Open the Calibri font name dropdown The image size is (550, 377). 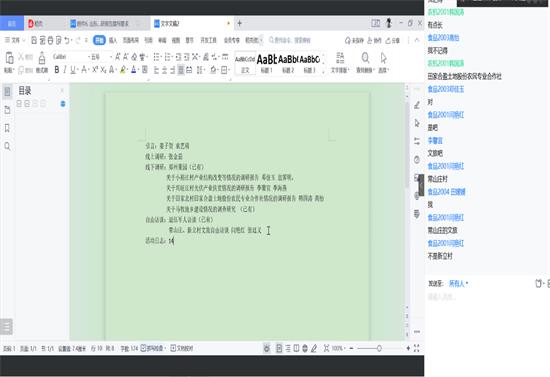click(x=71, y=57)
